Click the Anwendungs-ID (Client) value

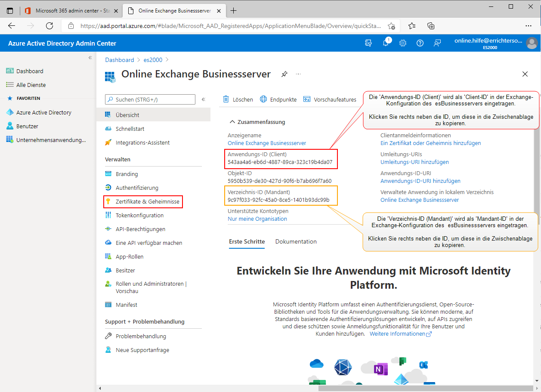click(280, 162)
